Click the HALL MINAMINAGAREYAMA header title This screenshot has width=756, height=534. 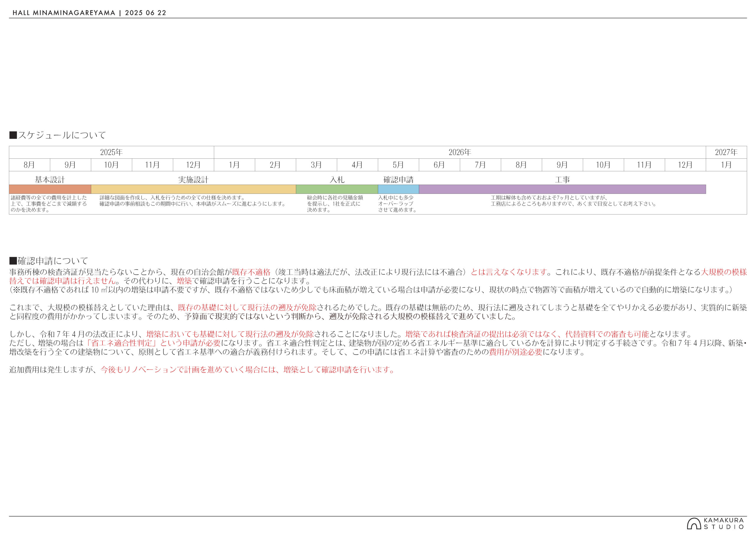click(x=64, y=13)
